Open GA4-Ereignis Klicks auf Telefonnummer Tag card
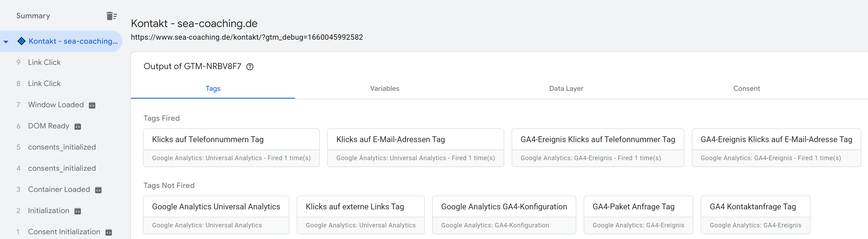The height and width of the screenshot is (239, 868). 598,147
